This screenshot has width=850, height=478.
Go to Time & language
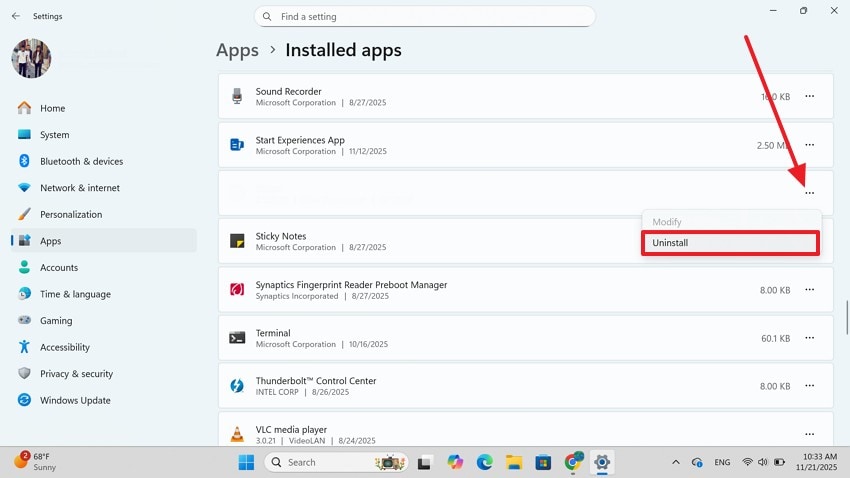coord(103,294)
